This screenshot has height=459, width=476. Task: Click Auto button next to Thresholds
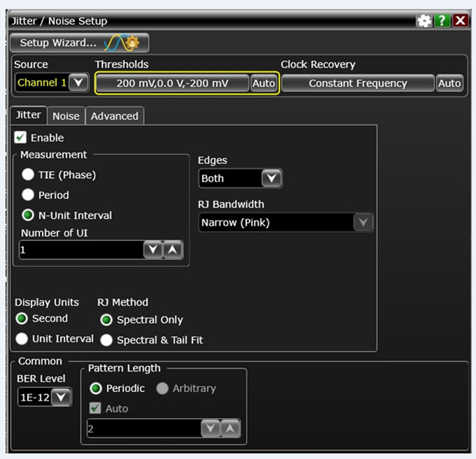264,84
